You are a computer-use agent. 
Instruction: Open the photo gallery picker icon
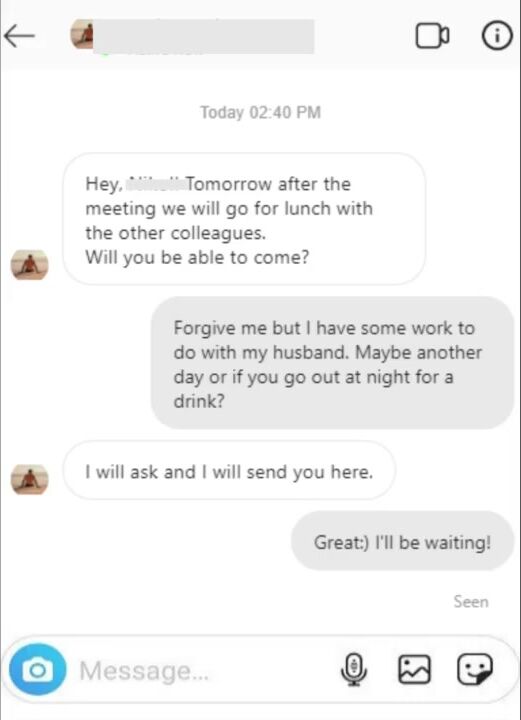(414, 669)
